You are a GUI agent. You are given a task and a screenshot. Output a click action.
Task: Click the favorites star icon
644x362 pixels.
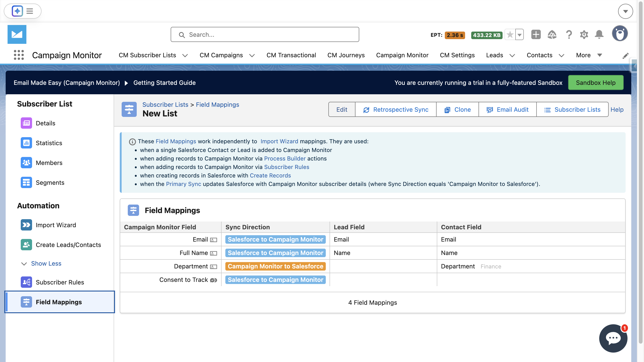pos(510,34)
